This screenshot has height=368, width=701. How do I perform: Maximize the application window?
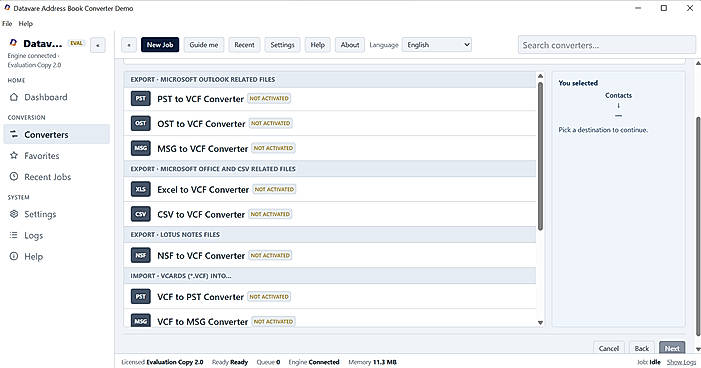(x=664, y=8)
